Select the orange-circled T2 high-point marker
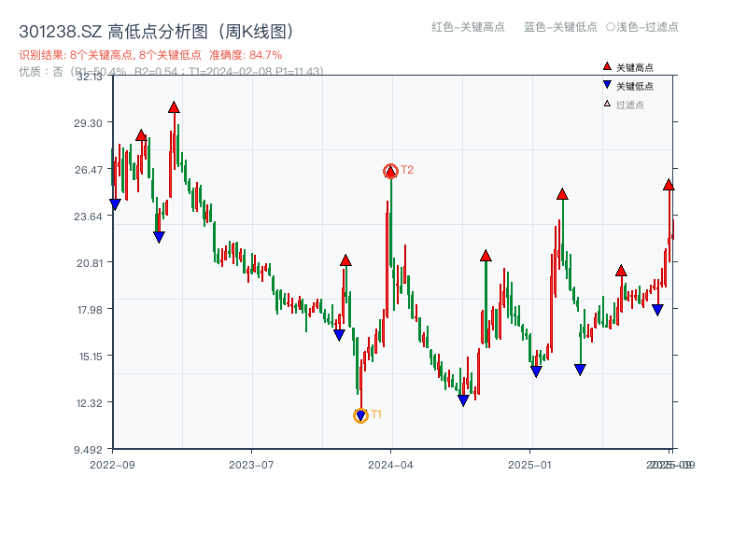 (x=390, y=171)
